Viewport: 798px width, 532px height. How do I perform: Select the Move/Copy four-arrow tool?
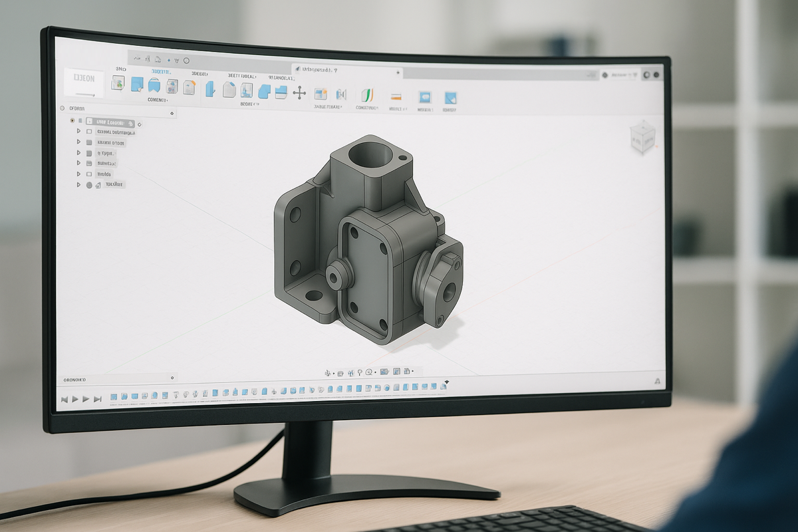299,92
